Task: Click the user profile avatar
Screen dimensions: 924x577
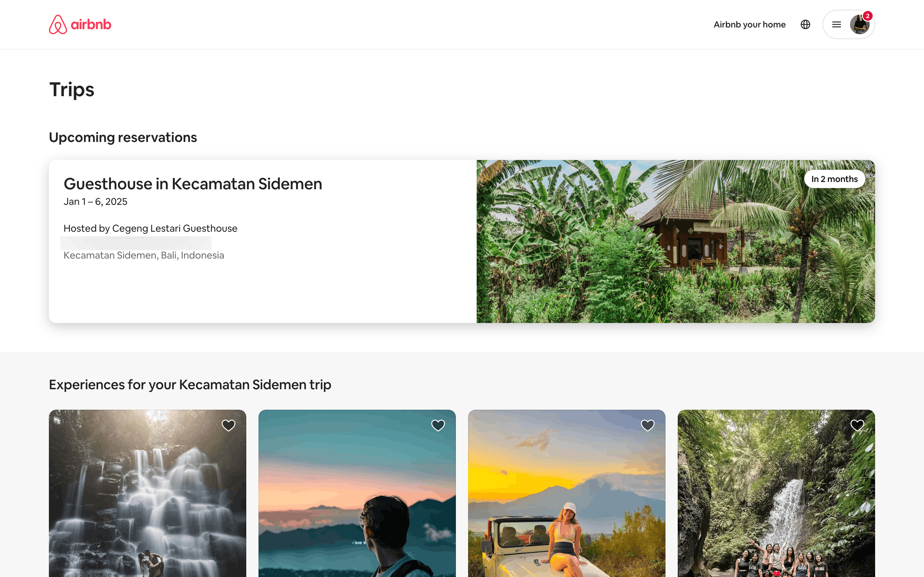Action: (859, 24)
